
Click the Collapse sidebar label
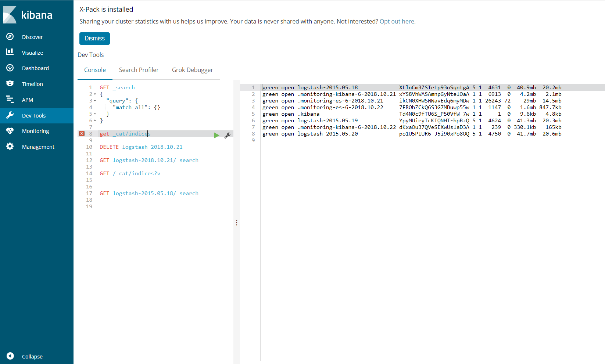tap(32, 357)
